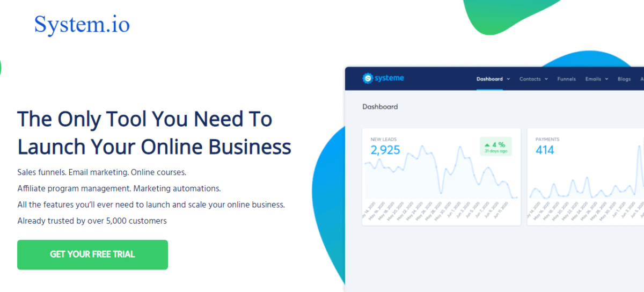This screenshot has height=292, width=644.
Task: Open the Blogs menu item
Action: 624,79
